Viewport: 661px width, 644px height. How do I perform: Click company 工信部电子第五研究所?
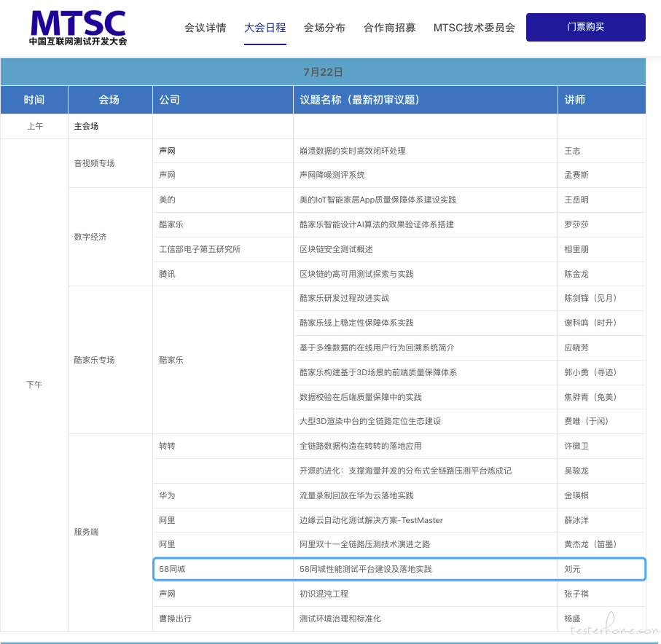(x=200, y=249)
